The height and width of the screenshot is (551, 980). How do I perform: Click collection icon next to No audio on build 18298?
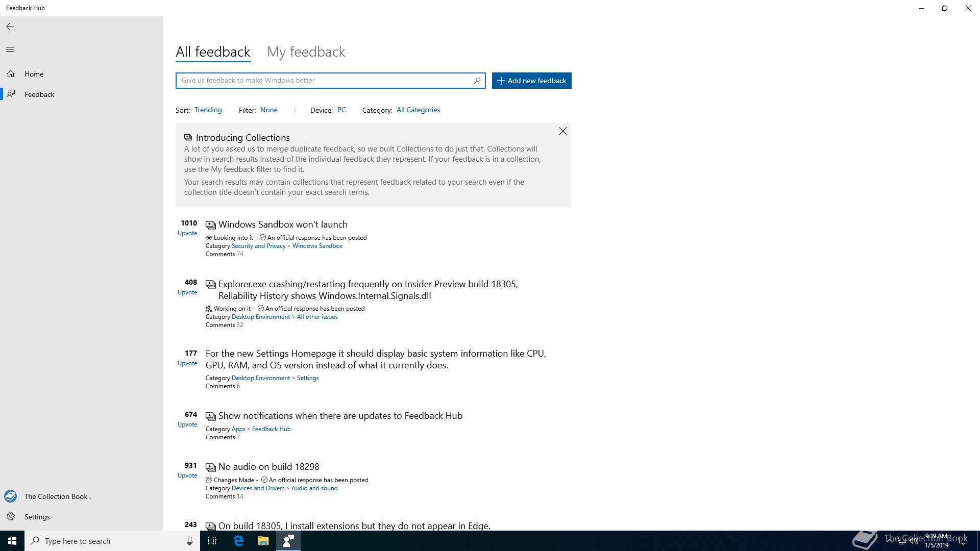click(211, 467)
